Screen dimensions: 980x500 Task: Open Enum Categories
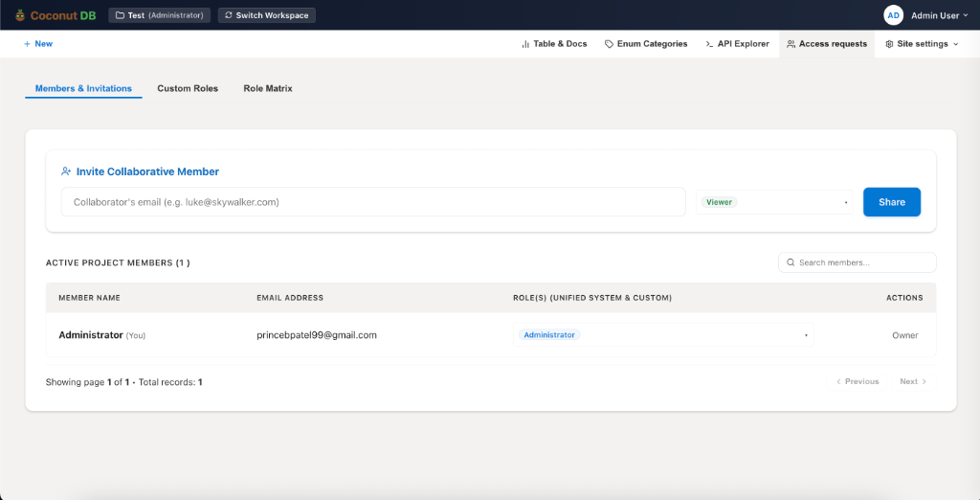click(x=646, y=44)
